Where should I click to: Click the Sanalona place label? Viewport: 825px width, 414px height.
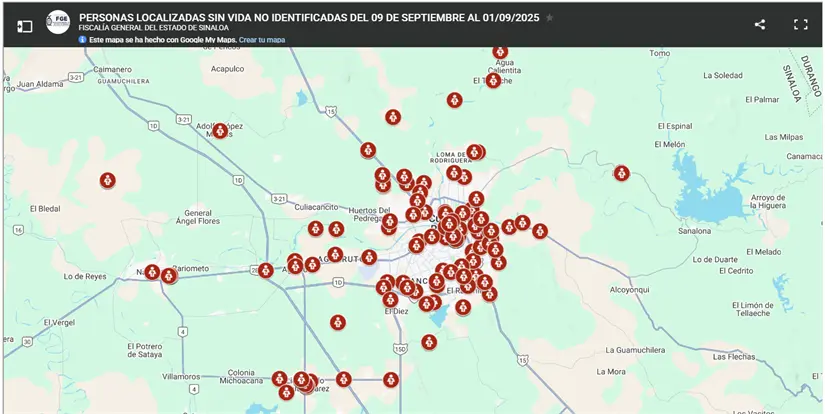(x=695, y=231)
